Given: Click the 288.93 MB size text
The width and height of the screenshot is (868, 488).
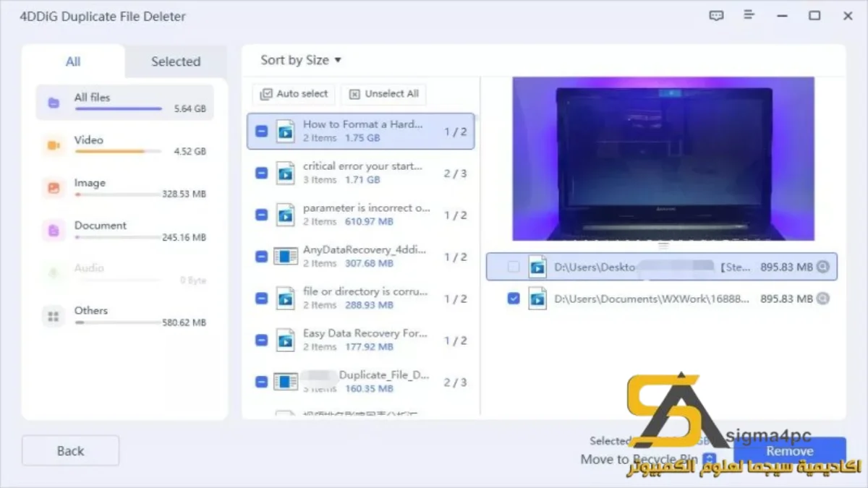Looking at the screenshot, I should coord(369,305).
